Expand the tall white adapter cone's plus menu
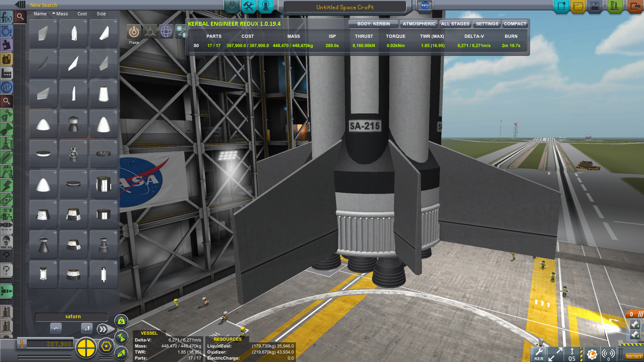Screen dimensions: 644x362 coord(116,82)
